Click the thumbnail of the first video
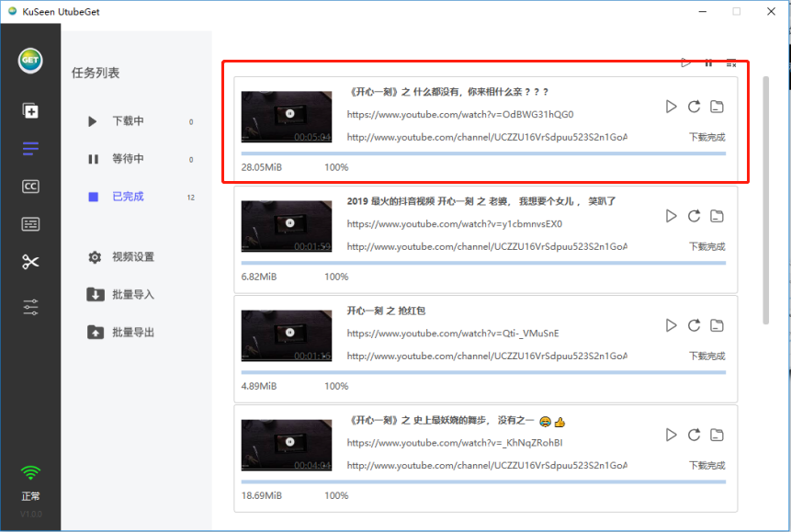The image size is (791, 532). click(x=287, y=118)
